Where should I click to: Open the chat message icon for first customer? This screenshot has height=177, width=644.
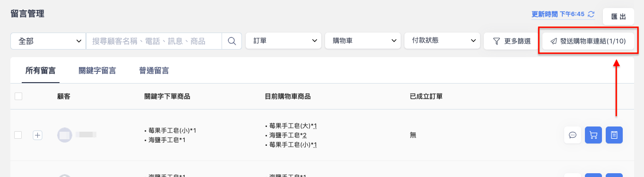point(572,135)
